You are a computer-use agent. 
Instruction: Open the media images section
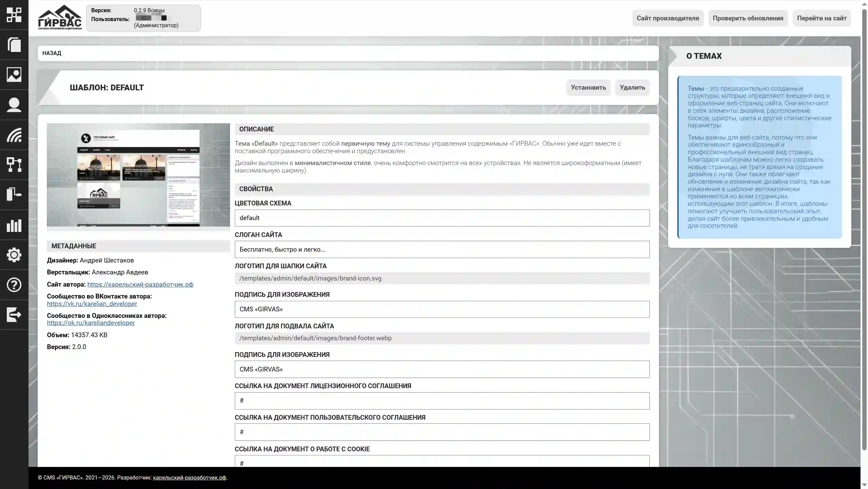[14, 74]
